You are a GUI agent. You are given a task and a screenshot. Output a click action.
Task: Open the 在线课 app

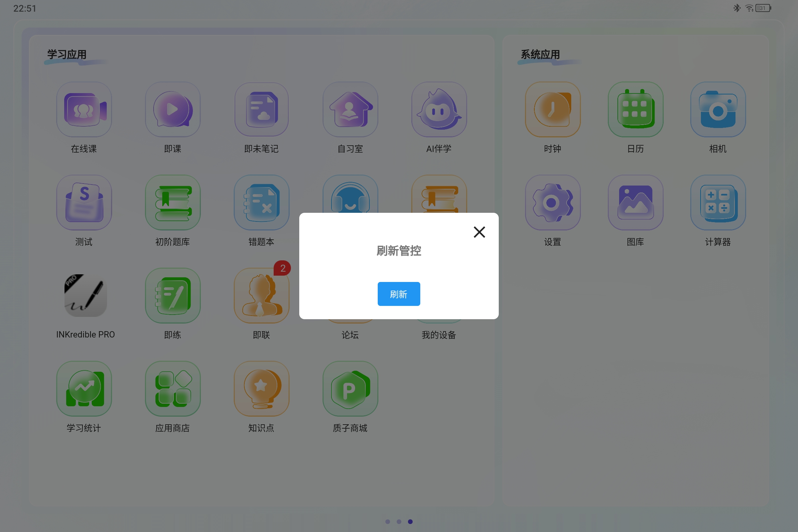pos(84,109)
